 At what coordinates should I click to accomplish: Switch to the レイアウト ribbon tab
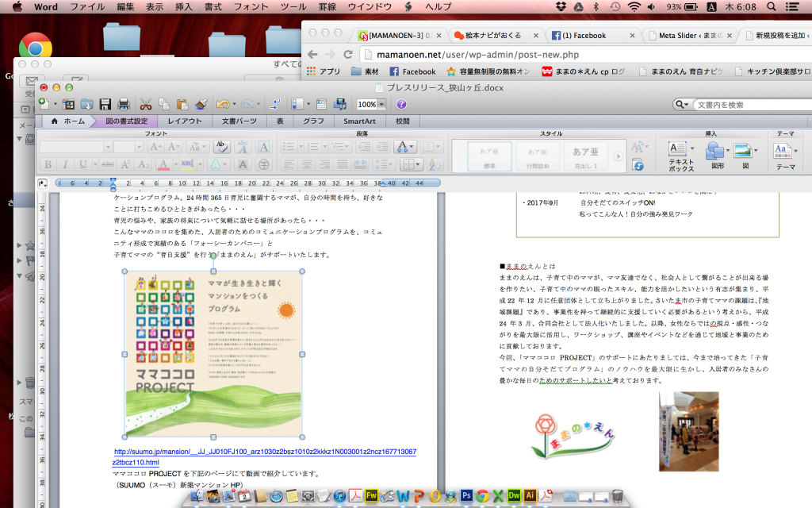pyautogui.click(x=184, y=121)
